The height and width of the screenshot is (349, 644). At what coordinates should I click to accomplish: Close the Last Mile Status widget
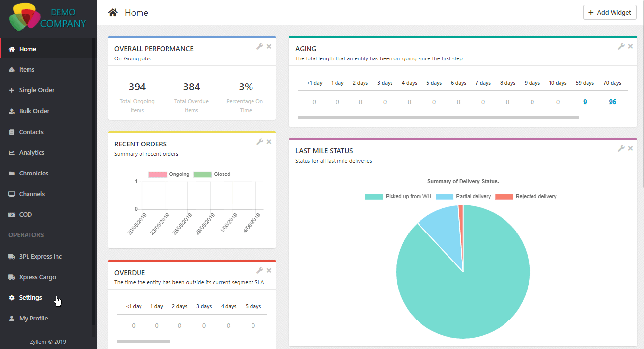630,148
